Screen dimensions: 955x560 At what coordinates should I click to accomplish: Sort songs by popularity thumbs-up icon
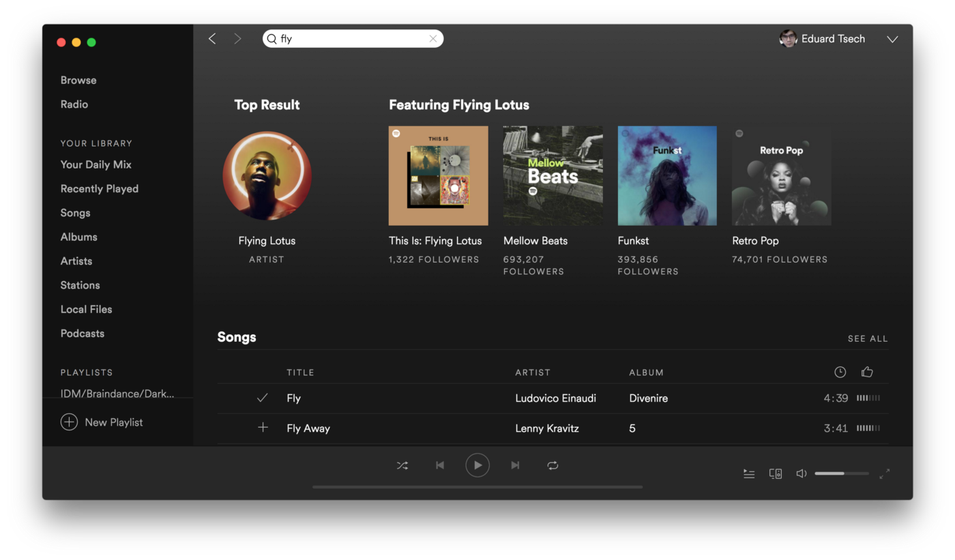click(x=867, y=372)
